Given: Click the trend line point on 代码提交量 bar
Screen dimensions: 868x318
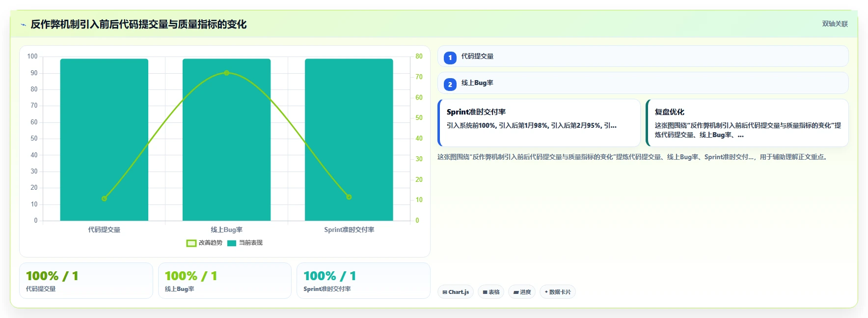Looking at the screenshot, I should tap(104, 199).
